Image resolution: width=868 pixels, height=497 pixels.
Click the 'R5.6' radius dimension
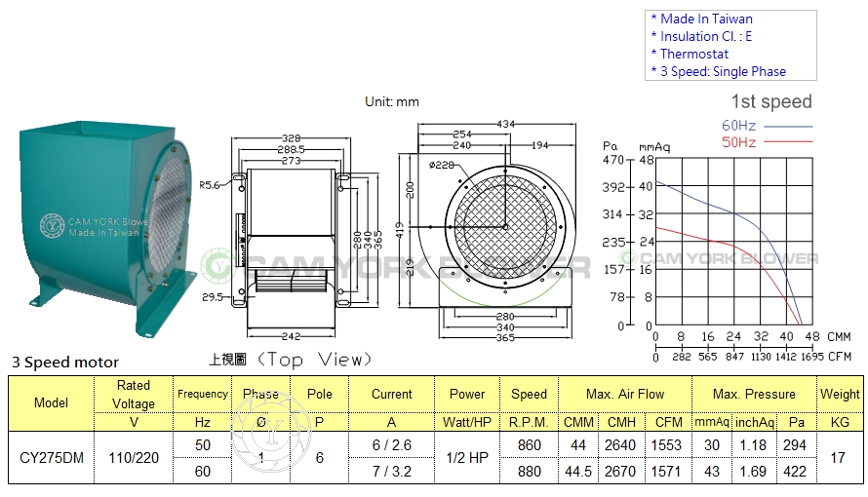(210, 185)
